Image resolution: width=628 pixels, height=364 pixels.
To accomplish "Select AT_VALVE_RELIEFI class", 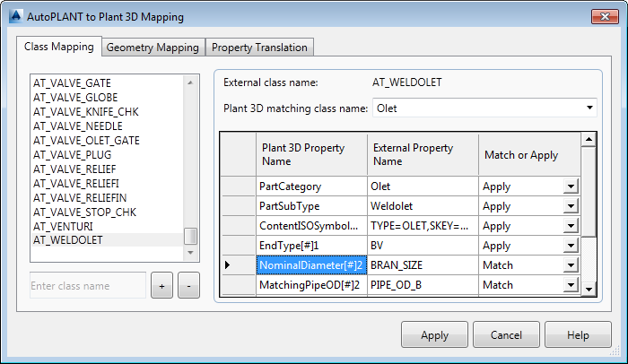I will pyautogui.click(x=107, y=184).
